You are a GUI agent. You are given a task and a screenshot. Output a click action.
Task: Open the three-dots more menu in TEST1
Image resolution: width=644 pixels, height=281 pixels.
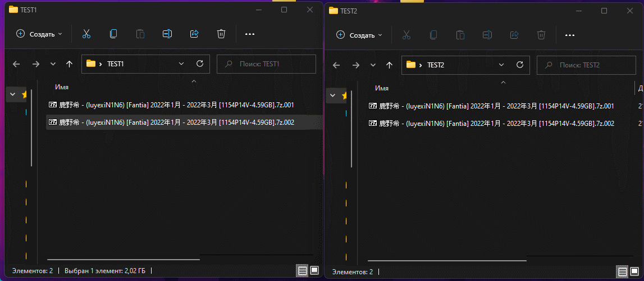pyautogui.click(x=250, y=34)
